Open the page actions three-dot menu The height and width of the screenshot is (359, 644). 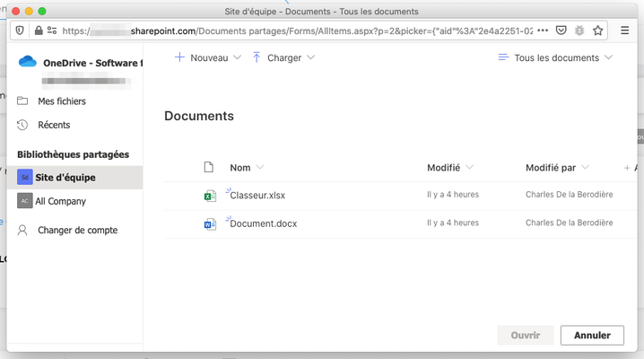click(543, 31)
